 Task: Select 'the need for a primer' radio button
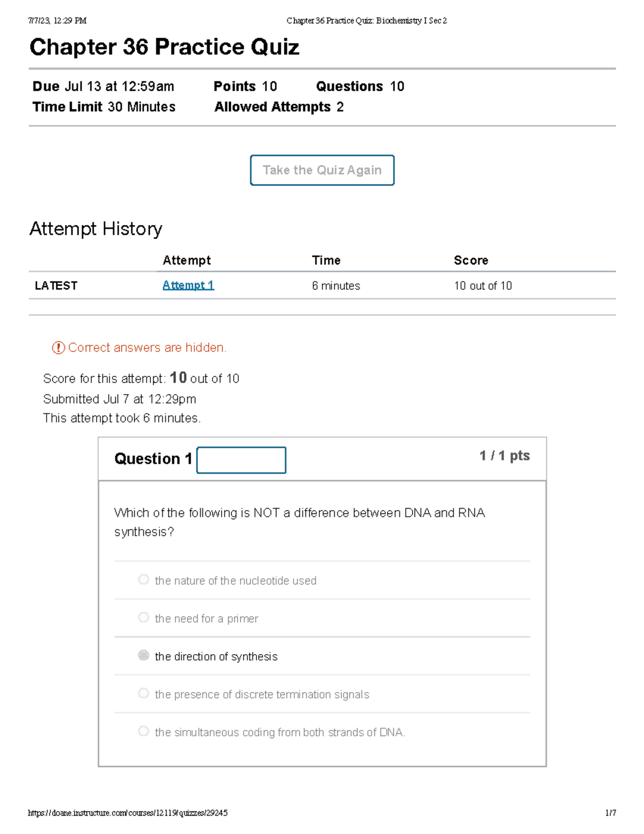[143, 618]
